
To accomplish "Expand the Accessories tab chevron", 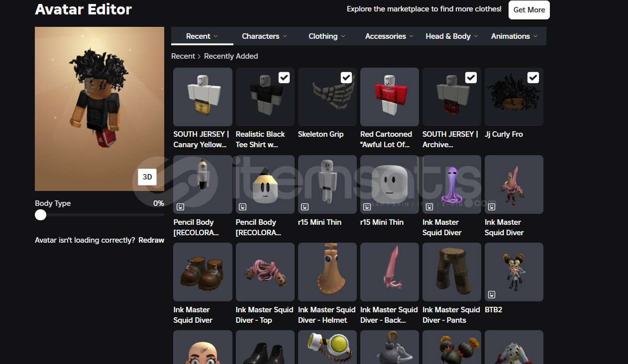I will [412, 36].
